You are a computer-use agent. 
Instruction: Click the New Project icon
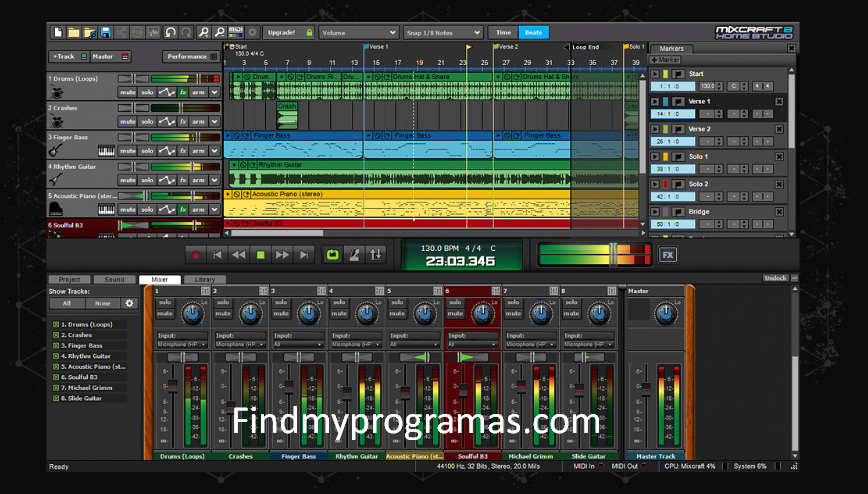pyautogui.click(x=58, y=33)
